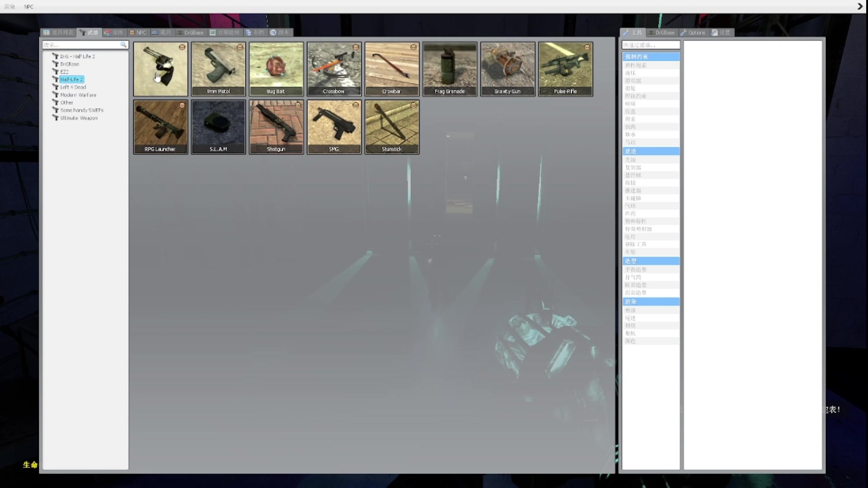Switch to the 工具 tools tab

(x=632, y=33)
